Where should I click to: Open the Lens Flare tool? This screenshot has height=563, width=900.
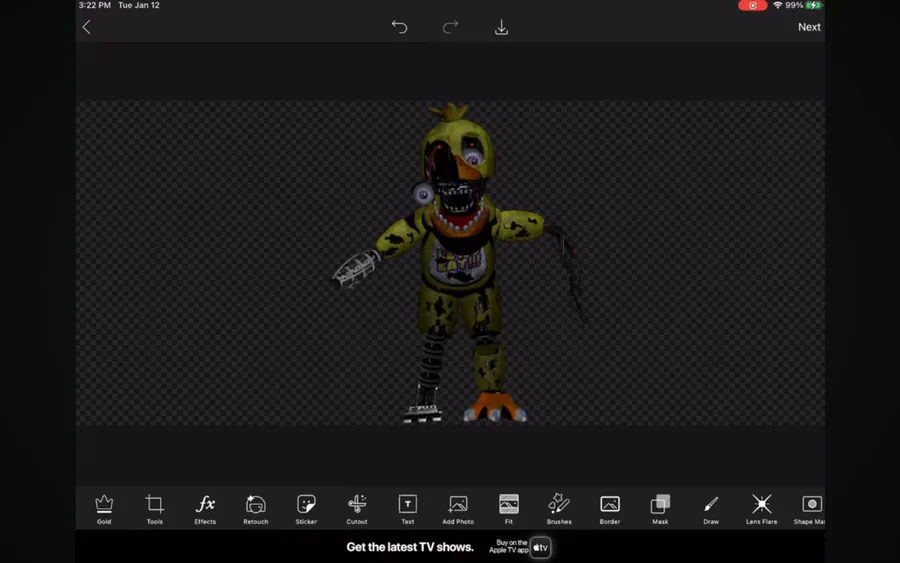tap(762, 509)
